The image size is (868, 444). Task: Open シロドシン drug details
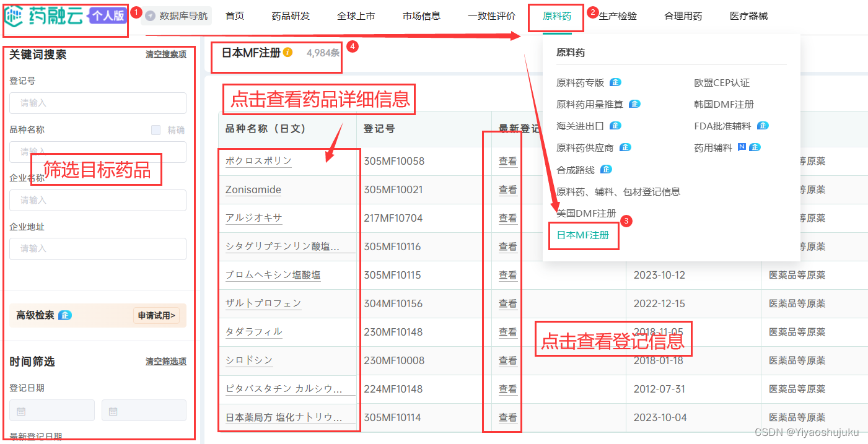tap(249, 360)
